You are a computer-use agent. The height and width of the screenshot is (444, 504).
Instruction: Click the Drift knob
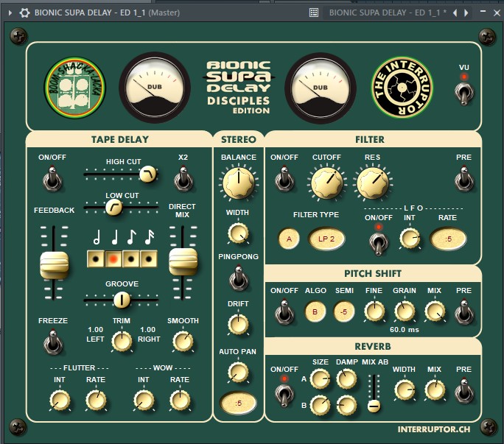(238, 324)
